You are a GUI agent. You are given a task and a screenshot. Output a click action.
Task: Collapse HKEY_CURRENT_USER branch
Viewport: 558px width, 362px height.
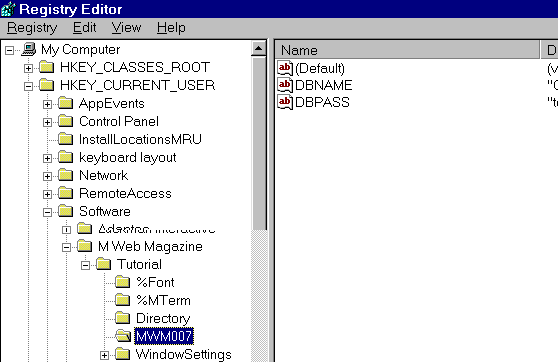(28, 86)
